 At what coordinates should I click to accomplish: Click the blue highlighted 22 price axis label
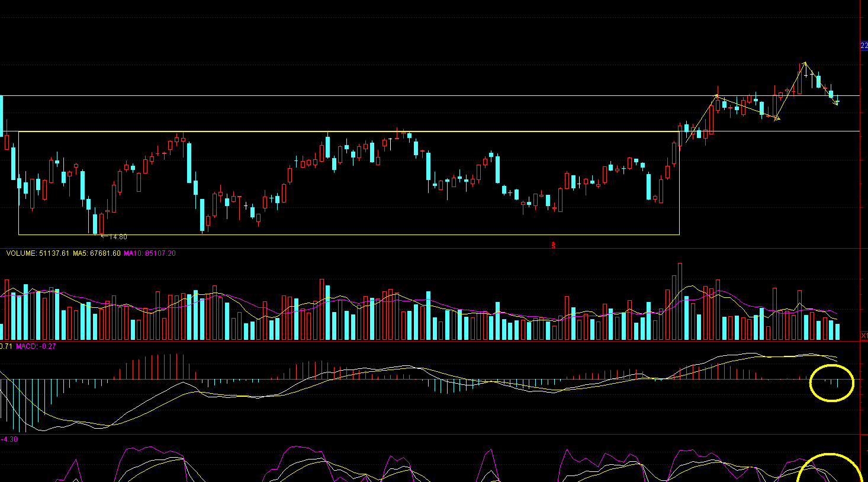(864, 46)
